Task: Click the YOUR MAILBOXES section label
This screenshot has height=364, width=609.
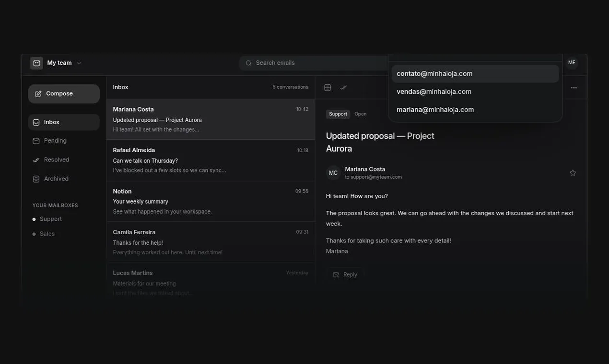Action: coord(55,205)
